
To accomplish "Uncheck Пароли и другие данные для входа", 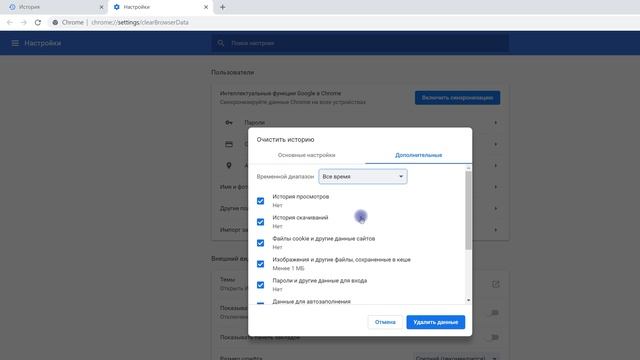I will 260,285.
